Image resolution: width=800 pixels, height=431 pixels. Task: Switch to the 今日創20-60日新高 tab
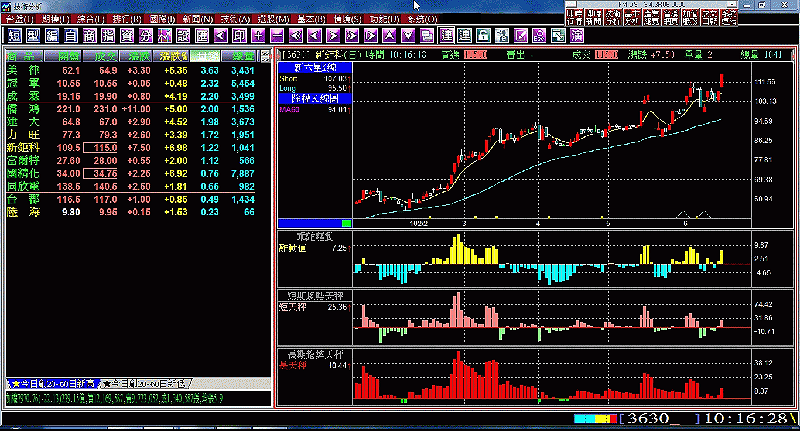pyautogui.click(x=52, y=384)
